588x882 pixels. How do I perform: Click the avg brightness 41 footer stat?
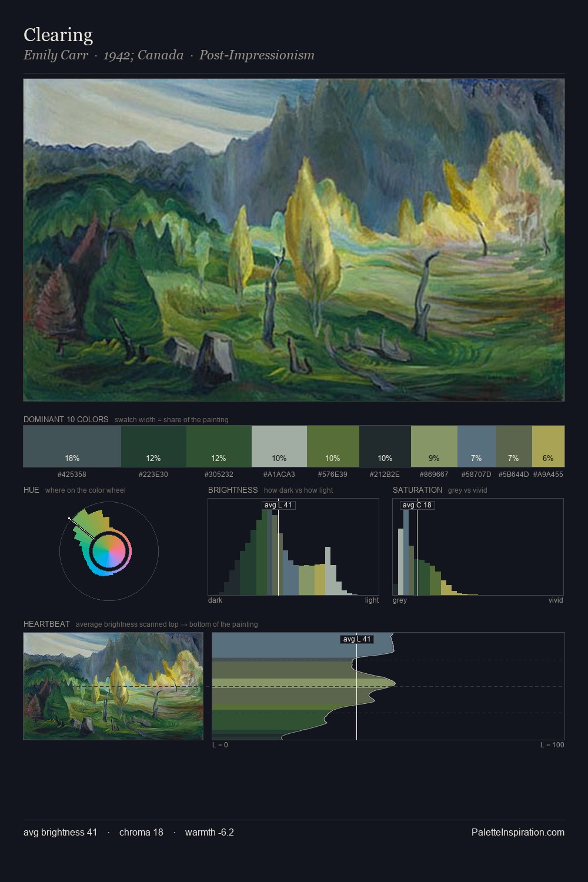pos(61,832)
